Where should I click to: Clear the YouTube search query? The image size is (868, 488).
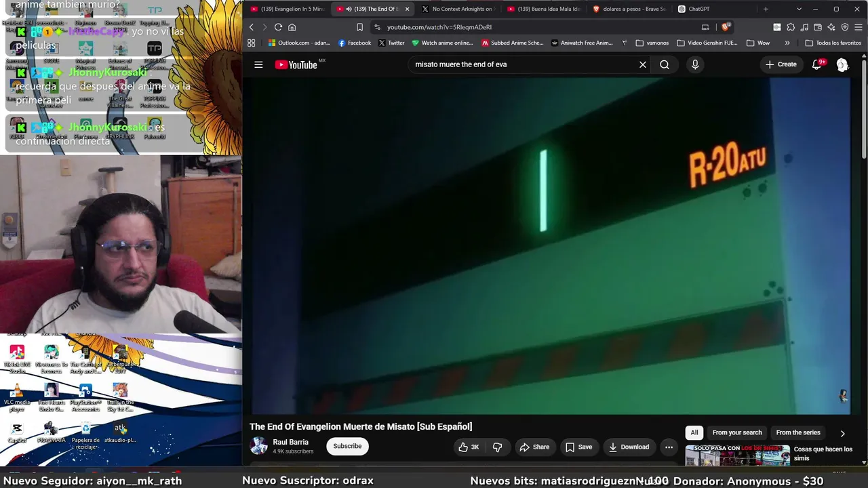(x=643, y=64)
